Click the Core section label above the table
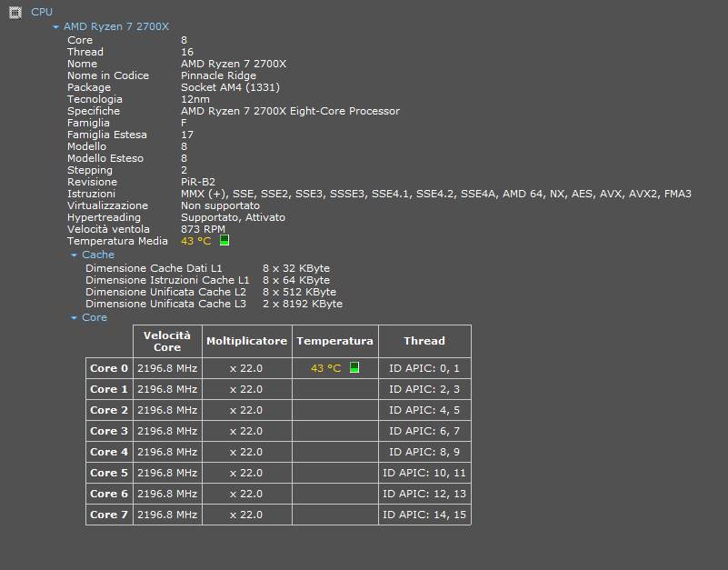This screenshot has width=728, height=570. (95, 318)
